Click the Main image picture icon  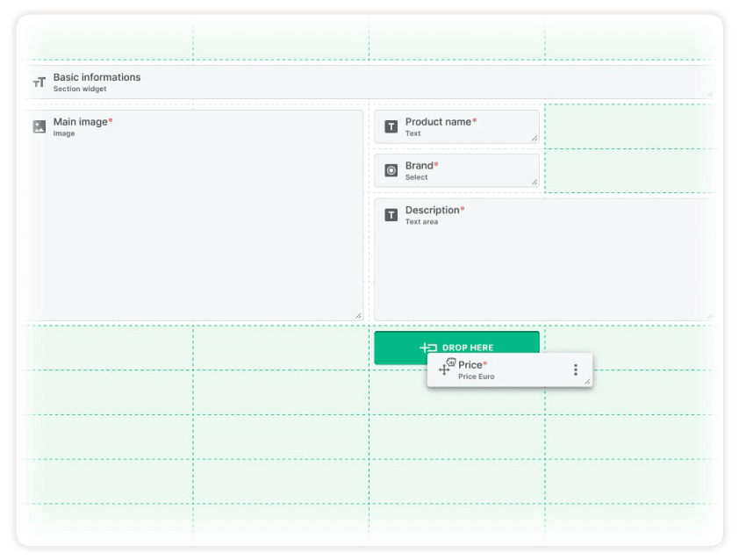(x=39, y=126)
